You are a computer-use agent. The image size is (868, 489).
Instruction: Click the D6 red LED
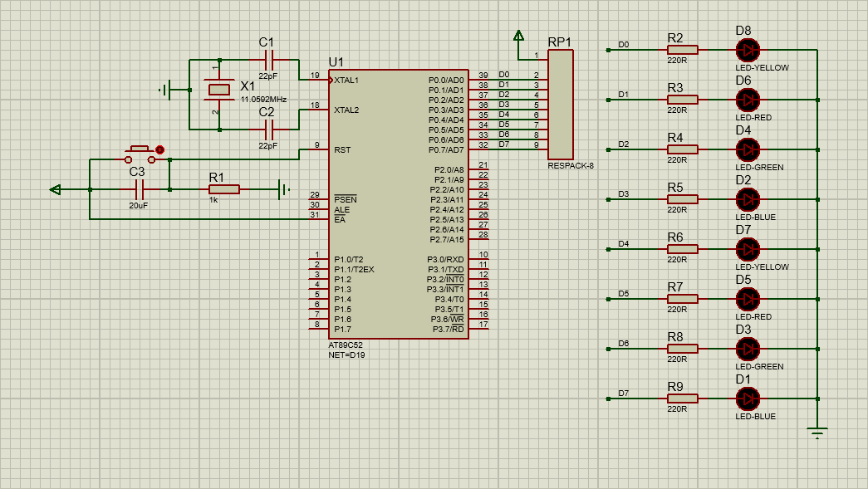[748, 100]
